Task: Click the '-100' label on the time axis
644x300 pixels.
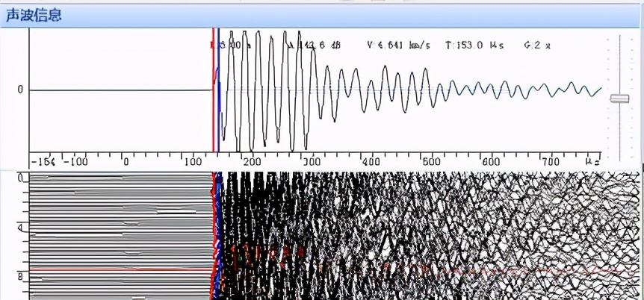Action: (x=76, y=162)
